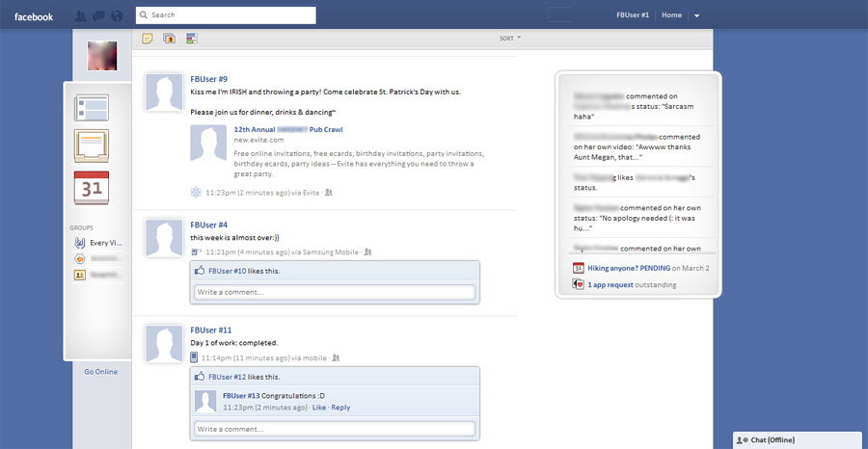Click FBUser #13 comment avatar
The width and height of the screenshot is (868, 449).
click(x=205, y=402)
